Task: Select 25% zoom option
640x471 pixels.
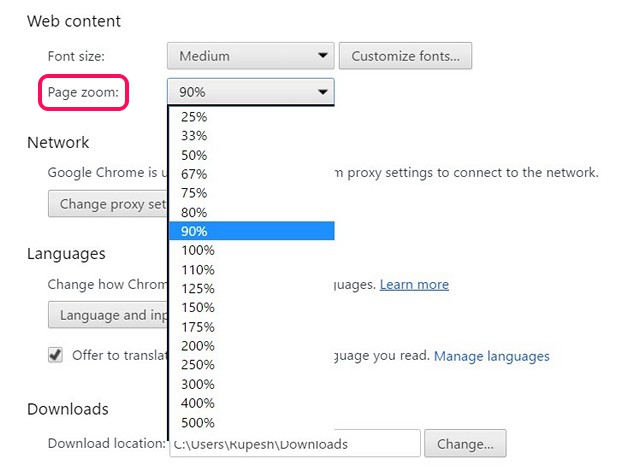Action: point(251,117)
